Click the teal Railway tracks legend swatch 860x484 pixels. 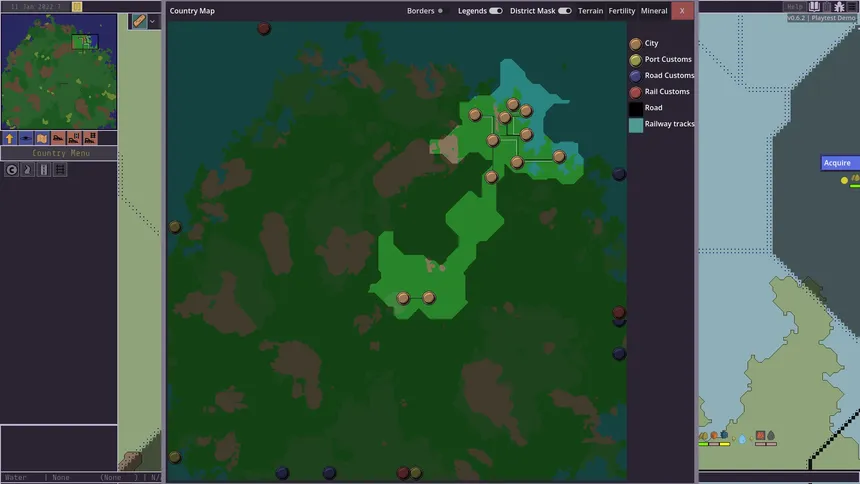(x=635, y=125)
